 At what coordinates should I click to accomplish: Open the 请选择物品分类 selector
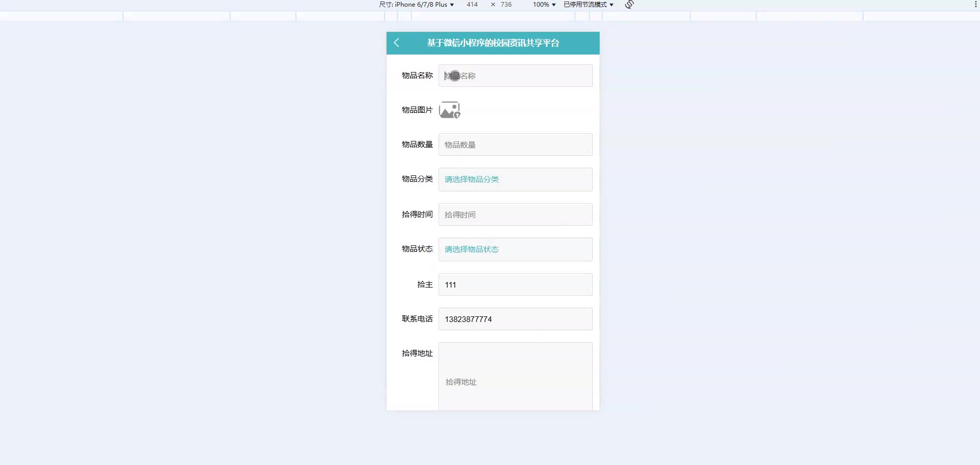pyautogui.click(x=515, y=180)
